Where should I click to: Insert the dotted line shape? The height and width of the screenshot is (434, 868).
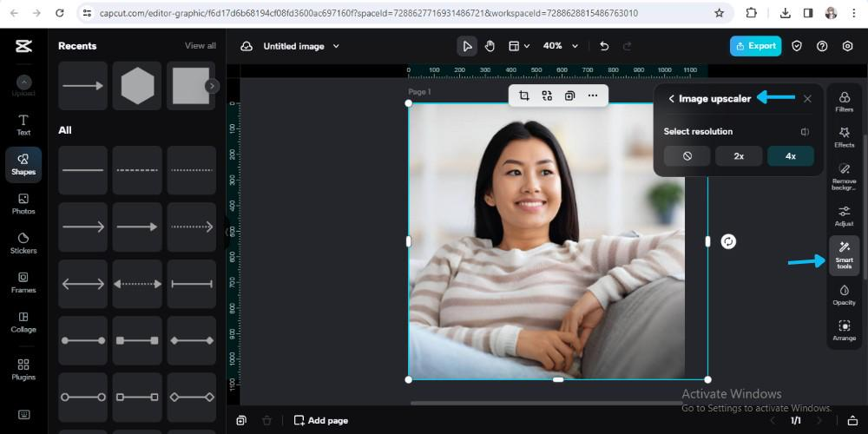[192, 170]
